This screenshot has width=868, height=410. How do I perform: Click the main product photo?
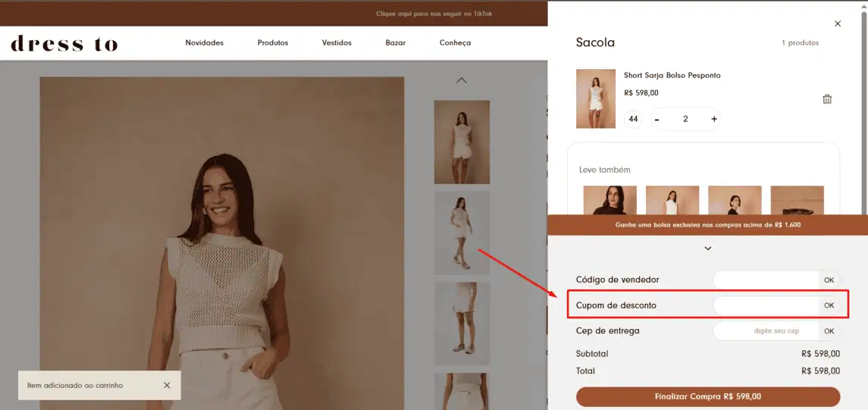pos(222,243)
